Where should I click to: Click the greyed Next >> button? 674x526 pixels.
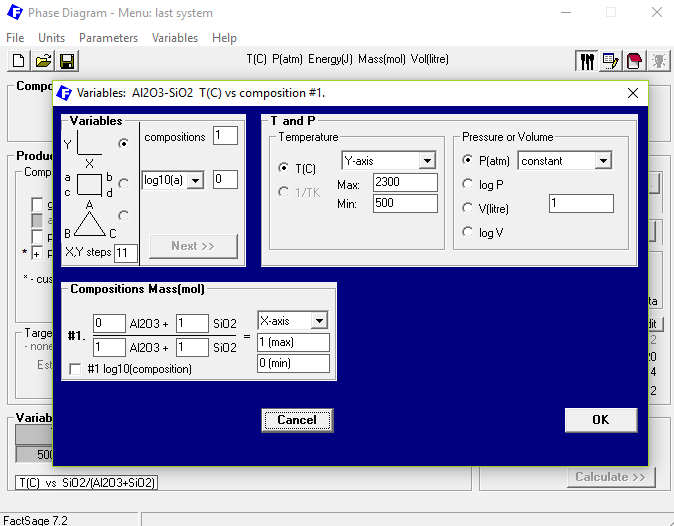pos(193,246)
